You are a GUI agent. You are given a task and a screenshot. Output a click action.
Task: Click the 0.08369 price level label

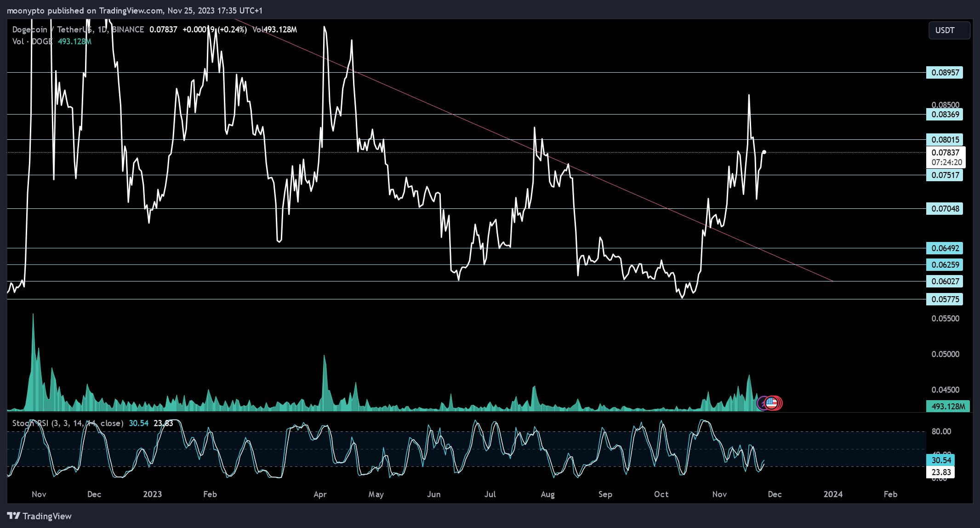click(x=944, y=115)
